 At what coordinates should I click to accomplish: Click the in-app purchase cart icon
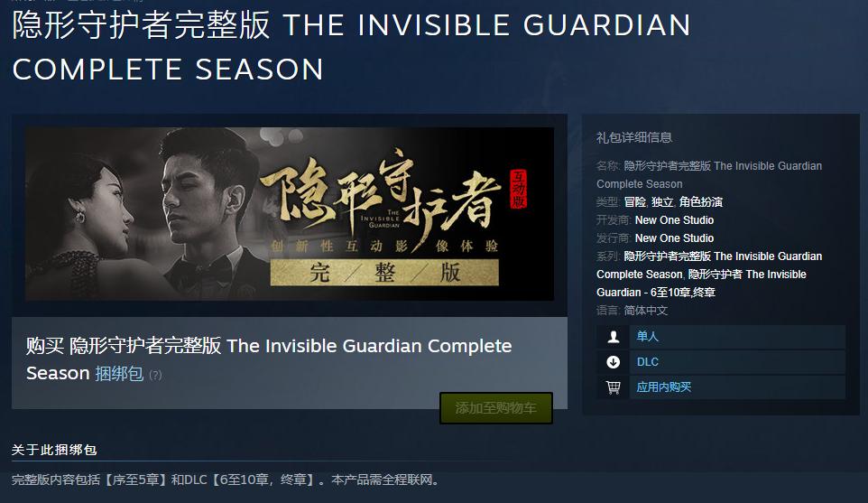(613, 387)
